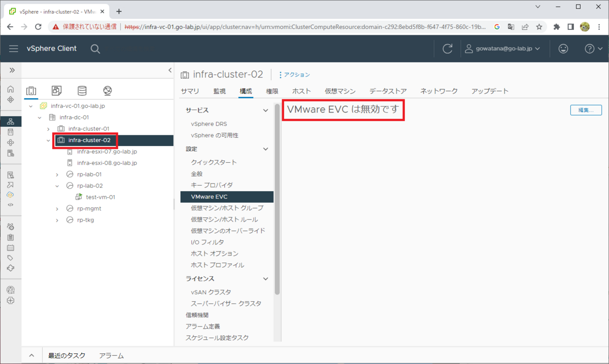The height and width of the screenshot is (364, 609).
Task: Collapse the inventory tree panel
Action: tap(170, 70)
